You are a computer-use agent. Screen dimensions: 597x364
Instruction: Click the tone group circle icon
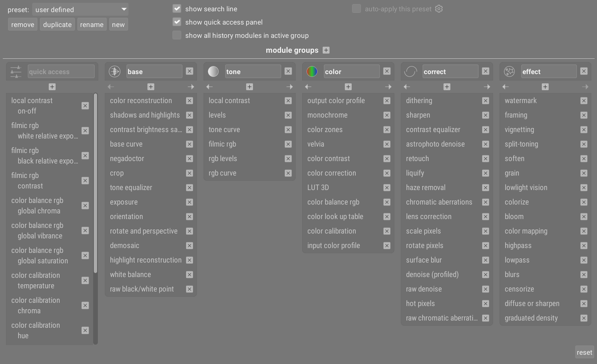point(213,71)
